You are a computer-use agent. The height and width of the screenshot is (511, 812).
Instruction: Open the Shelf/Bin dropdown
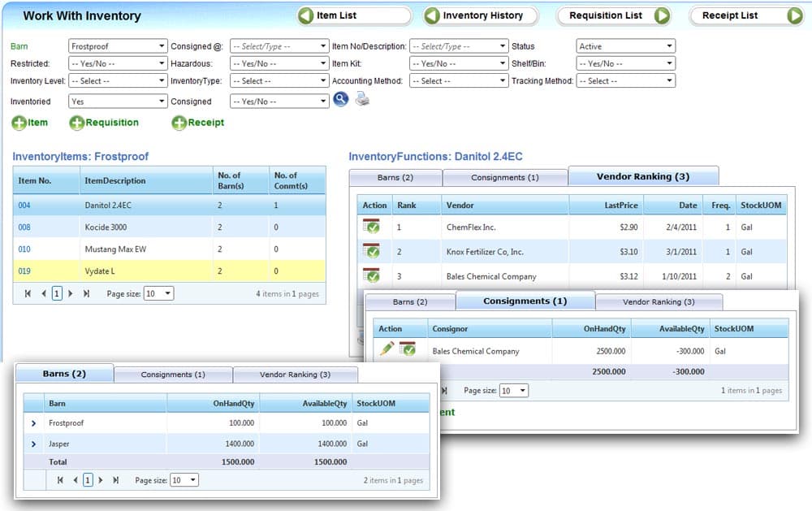pos(625,63)
